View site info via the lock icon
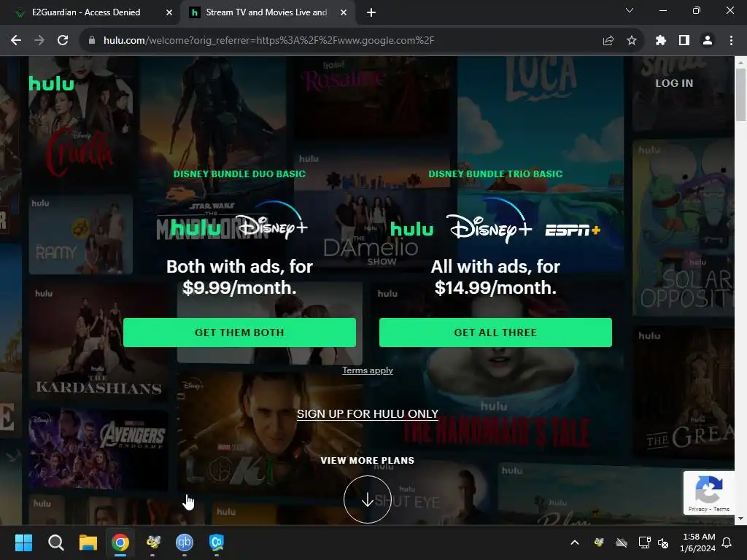Image resolution: width=747 pixels, height=560 pixels. [x=92, y=41]
